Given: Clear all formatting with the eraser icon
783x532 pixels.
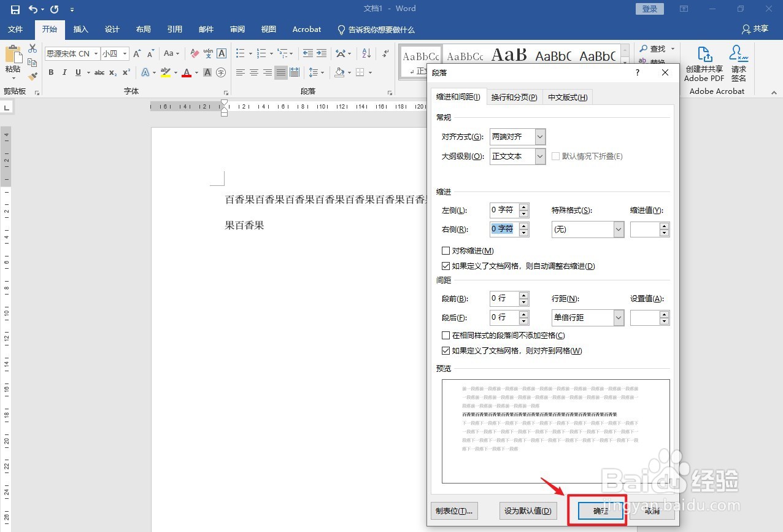Looking at the screenshot, I should click(x=195, y=53).
